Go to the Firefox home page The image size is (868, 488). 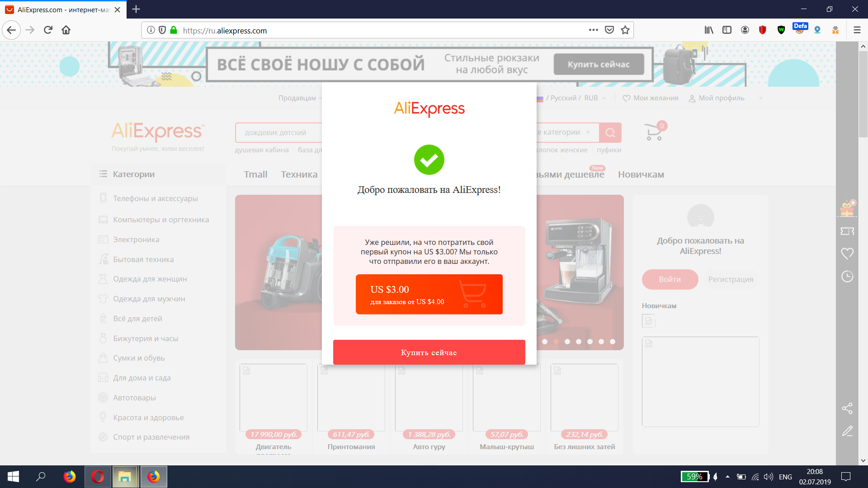66,30
